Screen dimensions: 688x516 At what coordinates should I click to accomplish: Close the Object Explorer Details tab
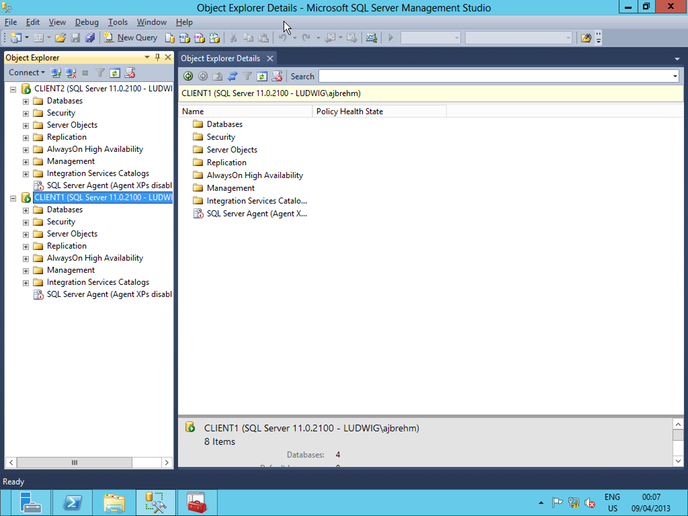pos(270,59)
